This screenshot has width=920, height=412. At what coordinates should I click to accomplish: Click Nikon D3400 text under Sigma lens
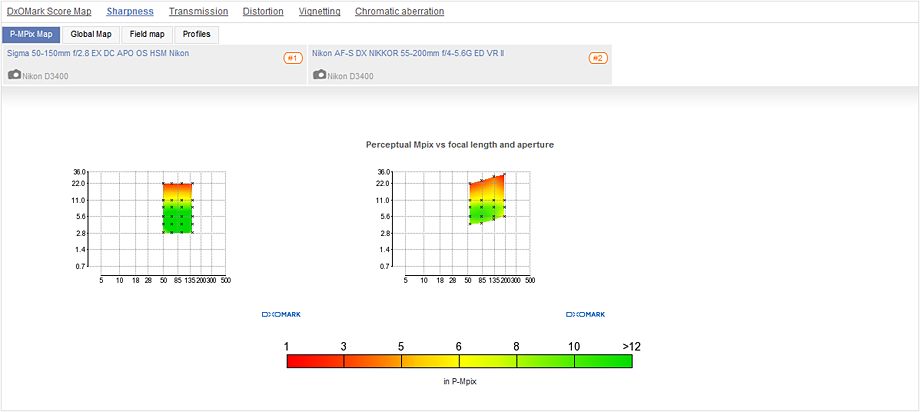click(x=46, y=76)
